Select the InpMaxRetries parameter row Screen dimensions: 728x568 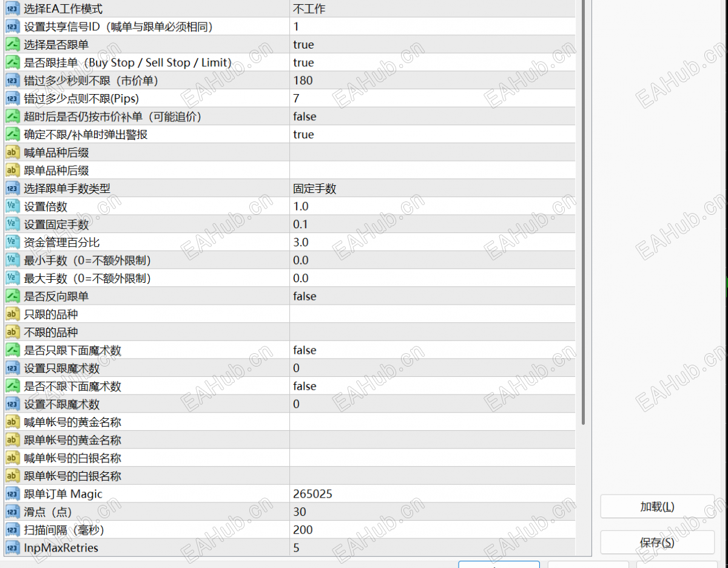point(288,548)
